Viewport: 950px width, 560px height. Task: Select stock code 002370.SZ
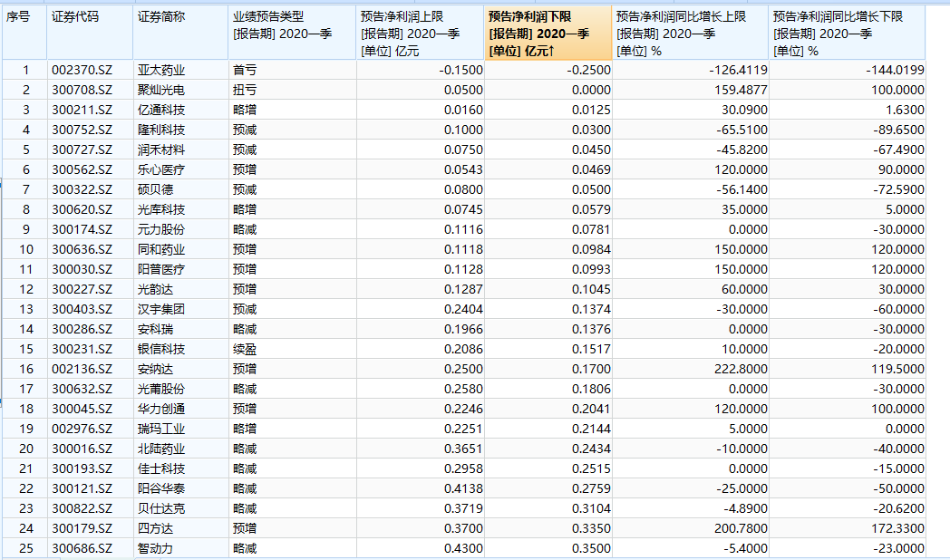pyautogui.click(x=82, y=71)
